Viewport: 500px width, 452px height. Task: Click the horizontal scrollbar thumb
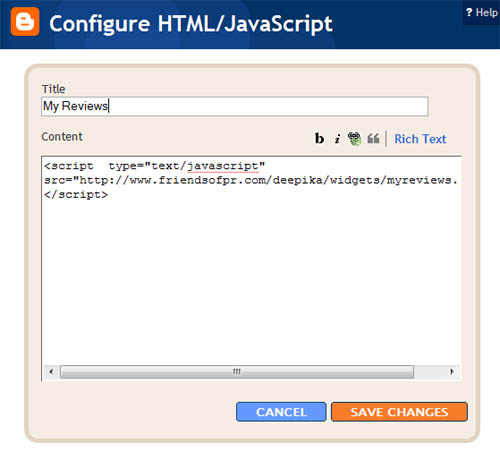[237, 372]
